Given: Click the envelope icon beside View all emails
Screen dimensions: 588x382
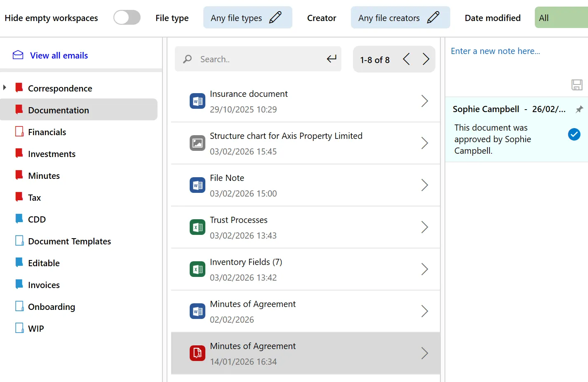Looking at the screenshot, I should [x=18, y=54].
